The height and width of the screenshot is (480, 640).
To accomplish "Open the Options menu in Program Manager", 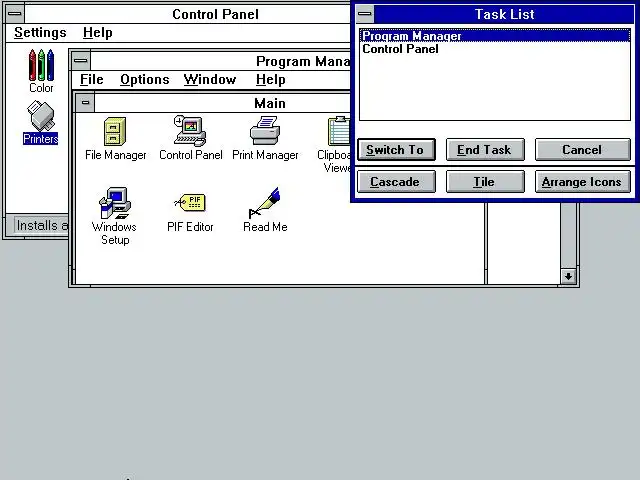I will [144, 79].
